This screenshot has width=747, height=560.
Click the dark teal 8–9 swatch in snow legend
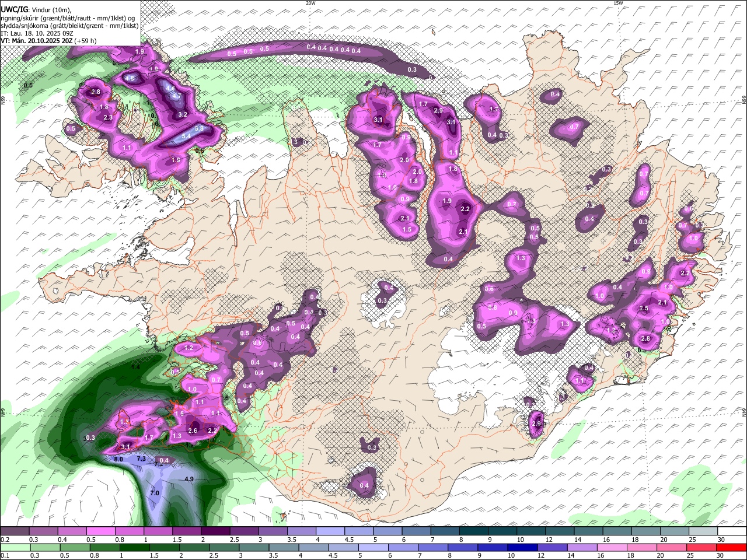pyautogui.click(x=474, y=531)
